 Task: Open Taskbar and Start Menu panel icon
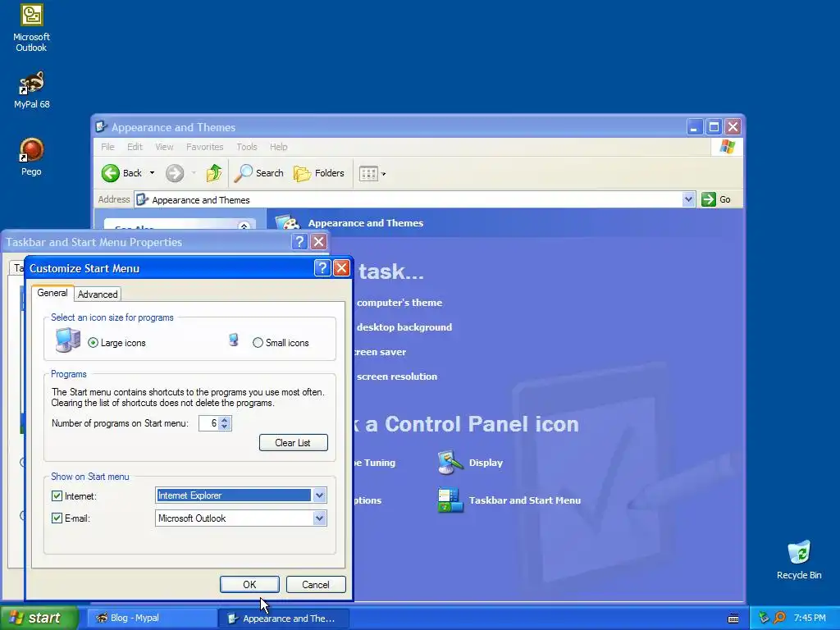450,500
